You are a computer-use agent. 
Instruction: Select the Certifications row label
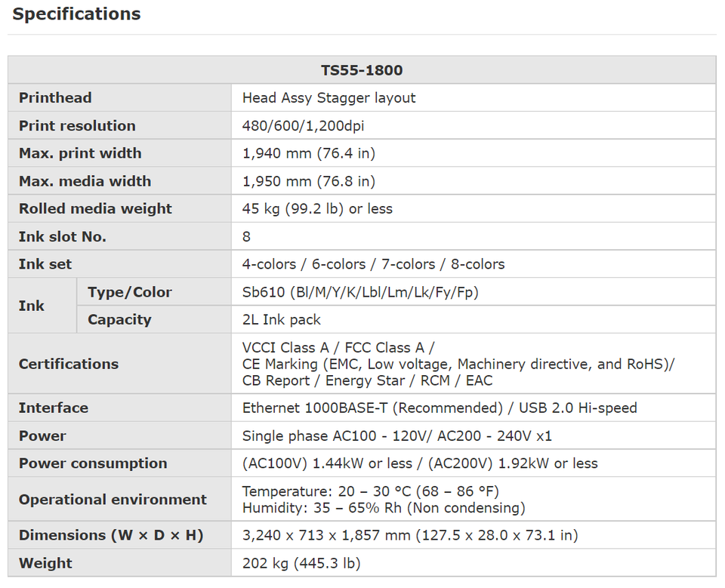click(x=69, y=364)
